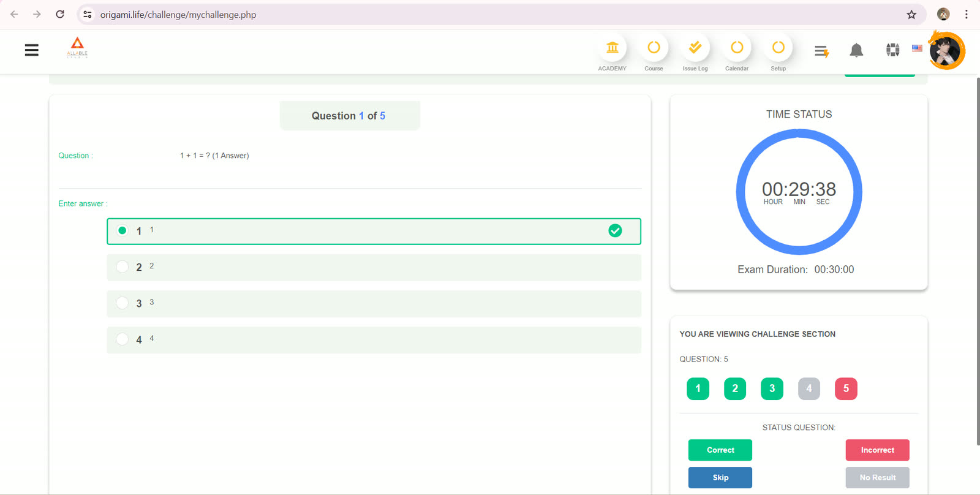Jump to question 2 green square
The image size is (980, 495).
coord(735,388)
